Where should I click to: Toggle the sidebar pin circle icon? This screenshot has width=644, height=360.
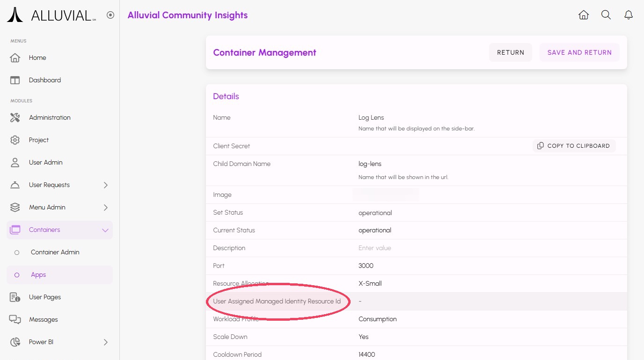pos(110,15)
